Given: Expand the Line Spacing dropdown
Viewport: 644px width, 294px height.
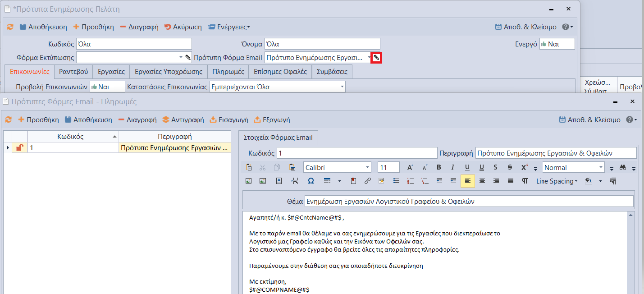Looking at the screenshot, I should 557,181.
